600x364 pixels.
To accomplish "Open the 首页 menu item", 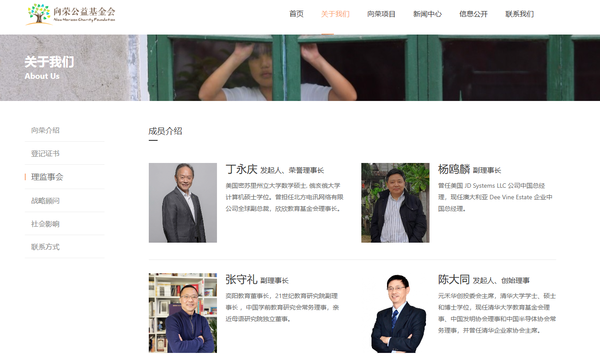I will [296, 14].
